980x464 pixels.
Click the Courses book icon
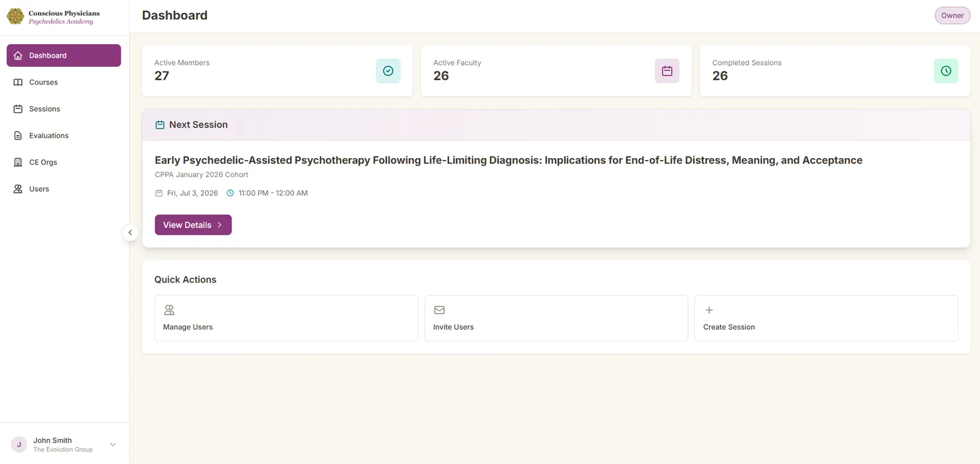(18, 82)
